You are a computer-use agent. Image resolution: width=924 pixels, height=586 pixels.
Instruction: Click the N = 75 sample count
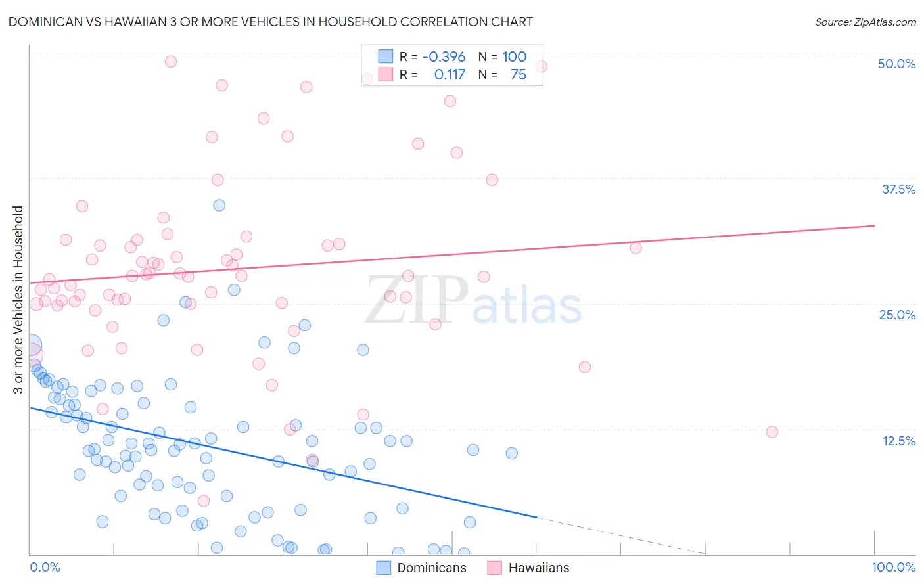[503, 74]
